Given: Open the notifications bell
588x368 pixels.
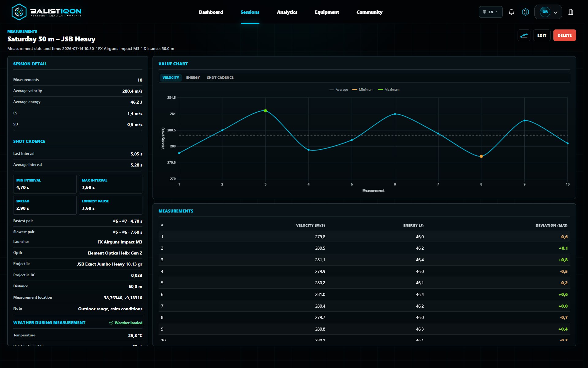Looking at the screenshot, I should pyautogui.click(x=511, y=12).
